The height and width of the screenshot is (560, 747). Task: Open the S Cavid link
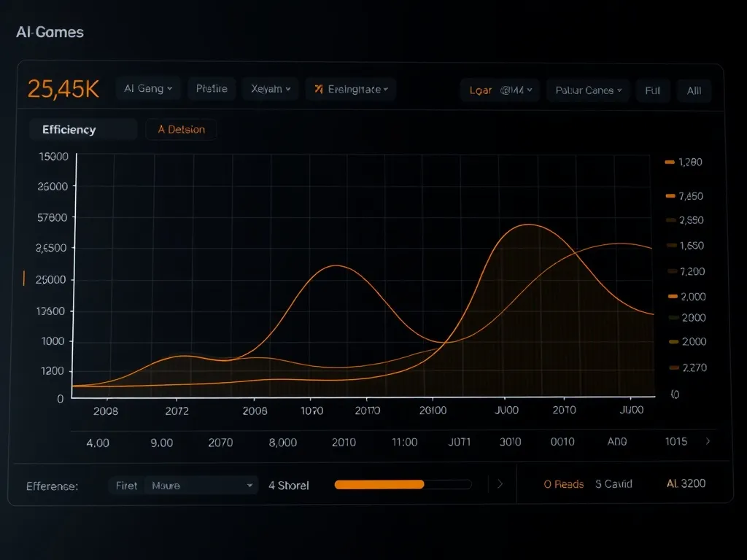pos(614,484)
